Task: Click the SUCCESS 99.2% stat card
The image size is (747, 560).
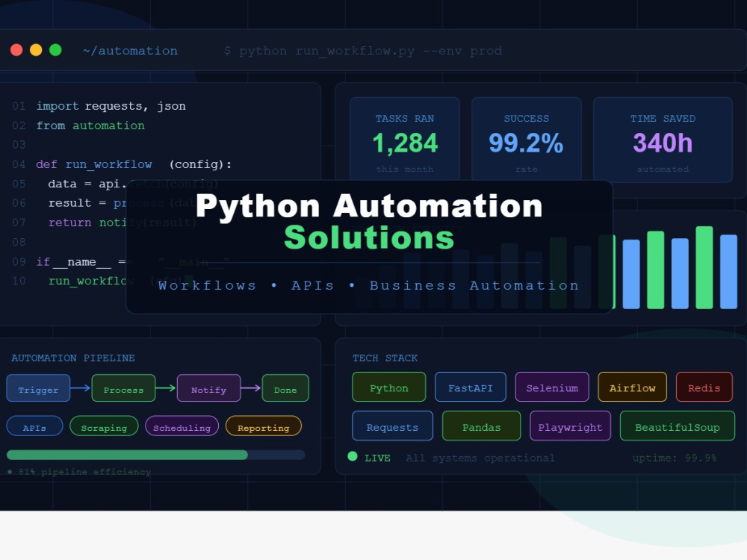Action: click(527, 140)
